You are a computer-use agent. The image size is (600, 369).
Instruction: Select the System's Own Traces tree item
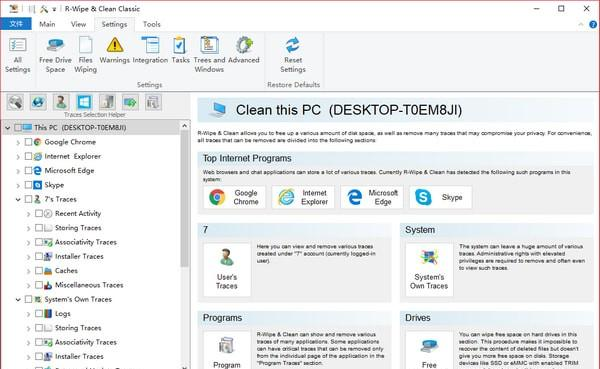pyautogui.click(x=78, y=299)
